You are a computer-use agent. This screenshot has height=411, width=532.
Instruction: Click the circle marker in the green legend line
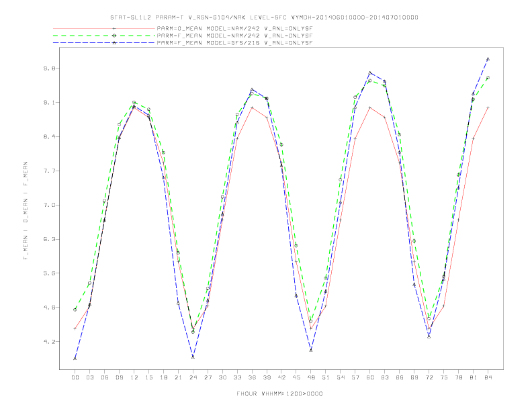[114, 36]
